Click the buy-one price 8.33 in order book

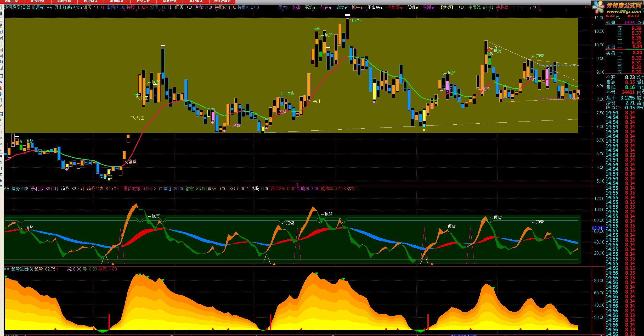pyautogui.click(x=637, y=53)
